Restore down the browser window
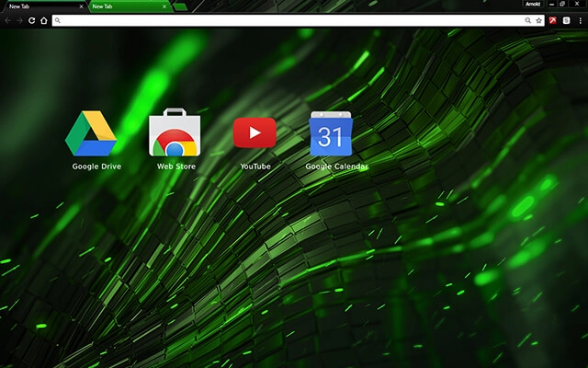This screenshot has height=368, width=588. tap(562, 4)
